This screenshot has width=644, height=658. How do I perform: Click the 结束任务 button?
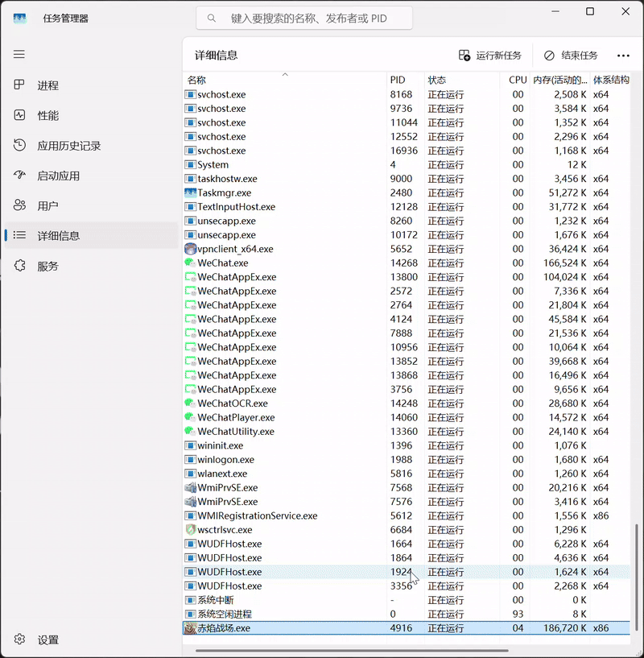pyautogui.click(x=571, y=56)
